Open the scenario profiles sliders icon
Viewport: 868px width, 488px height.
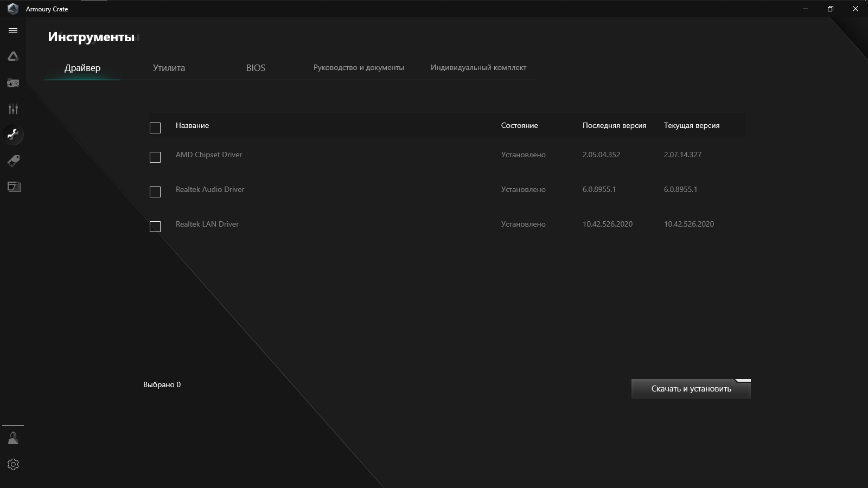click(13, 109)
